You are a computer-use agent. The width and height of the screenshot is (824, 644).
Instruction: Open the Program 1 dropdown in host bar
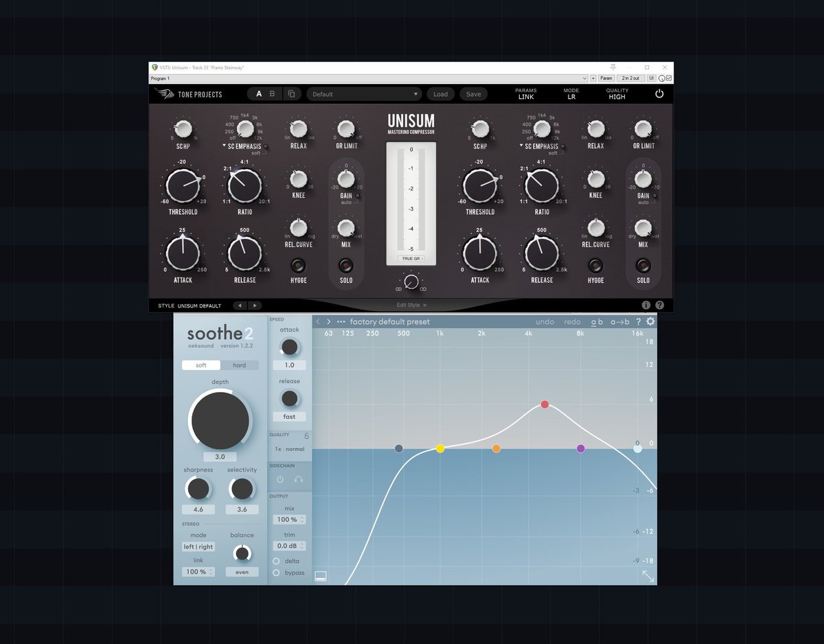[368, 78]
